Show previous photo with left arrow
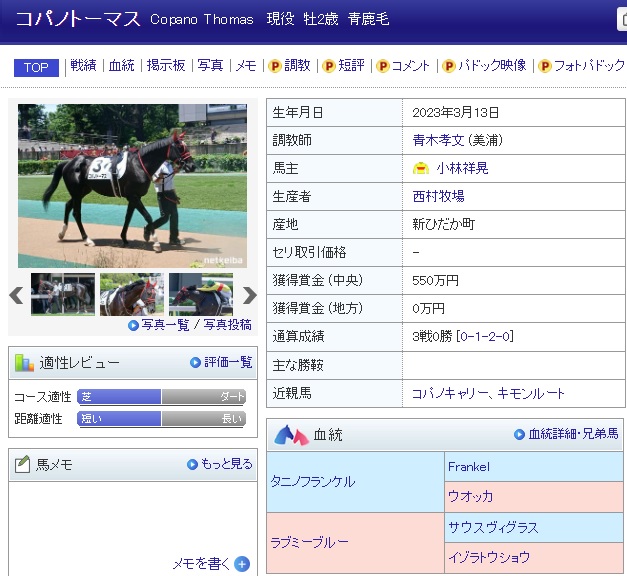 (x=16, y=295)
